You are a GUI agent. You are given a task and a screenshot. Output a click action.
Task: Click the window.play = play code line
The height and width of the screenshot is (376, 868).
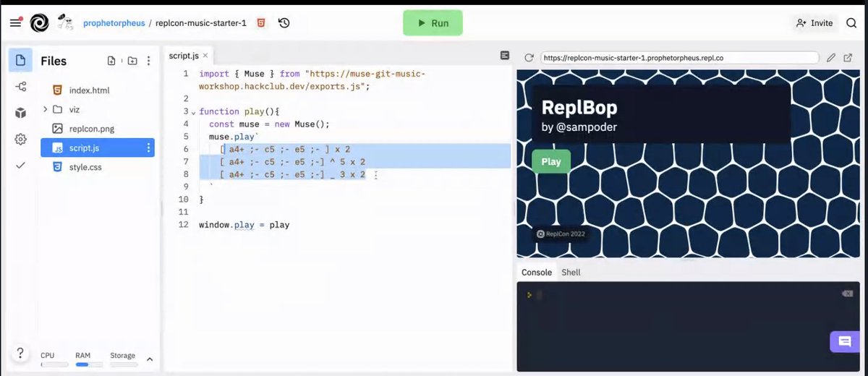pos(244,225)
